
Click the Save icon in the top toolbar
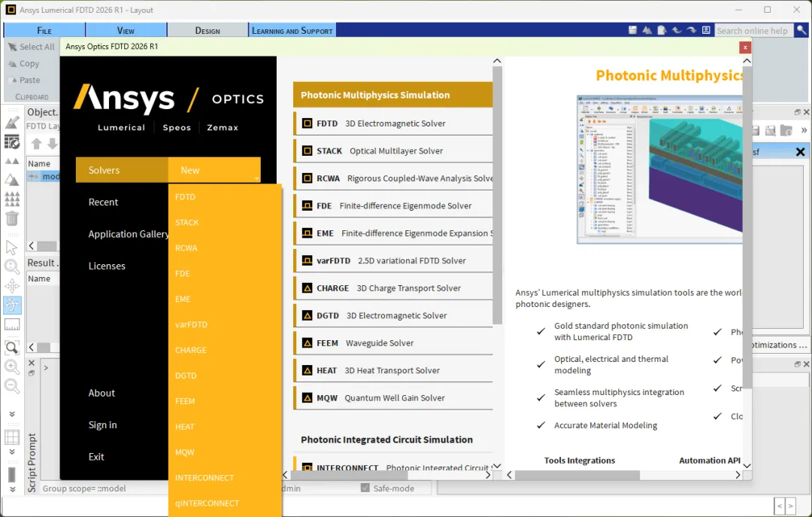coord(632,31)
